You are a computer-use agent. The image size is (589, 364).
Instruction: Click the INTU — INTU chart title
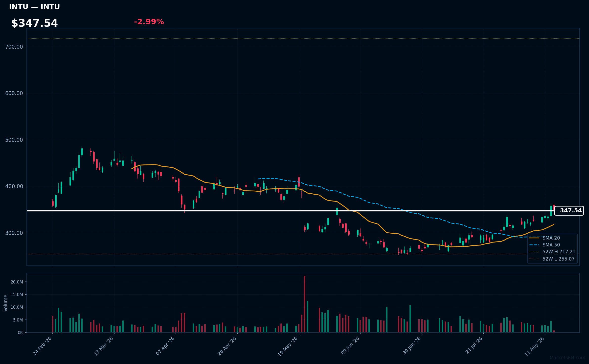coord(34,7)
